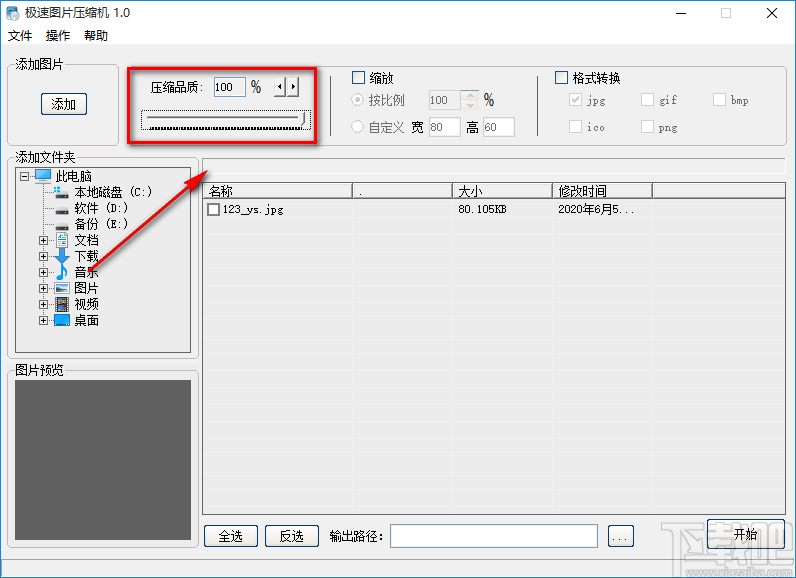This screenshot has height=578, width=796.
Task: Select the 本地磁盘 (C:) tree item
Action: 113,192
